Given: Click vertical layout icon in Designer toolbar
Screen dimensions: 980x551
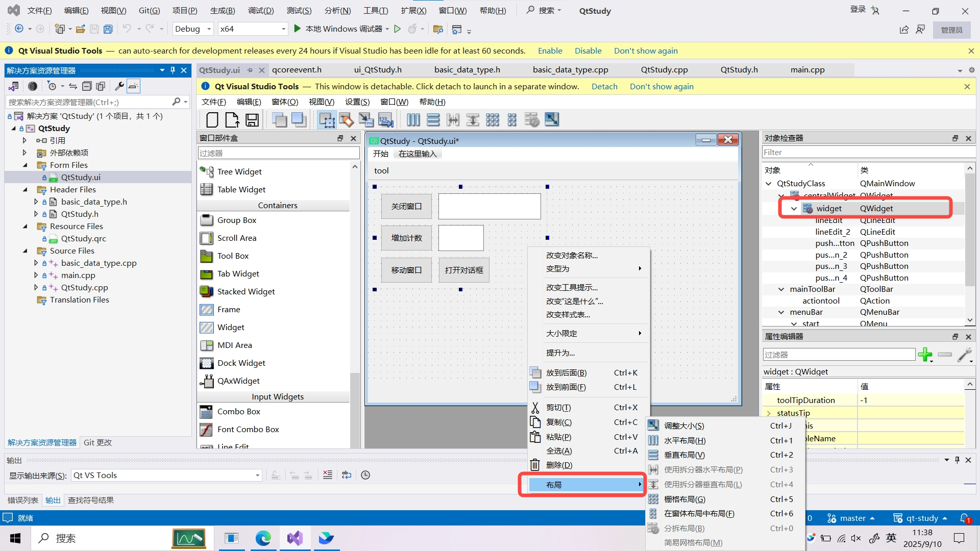Looking at the screenshot, I should pos(433,120).
